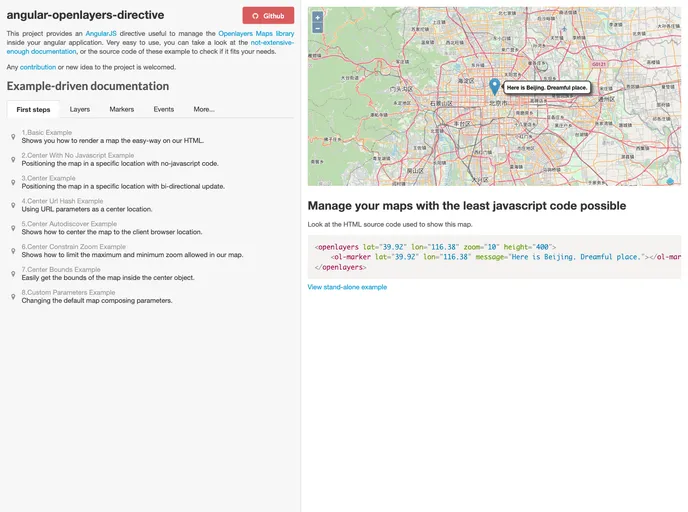Click 'Using URL parameters as a center location.' text

87,209
